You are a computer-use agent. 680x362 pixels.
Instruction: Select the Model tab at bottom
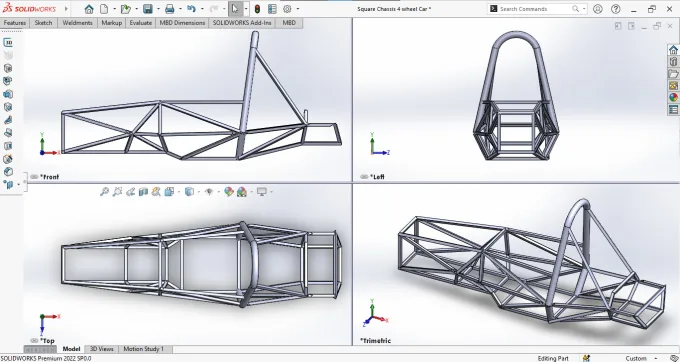click(x=72, y=349)
